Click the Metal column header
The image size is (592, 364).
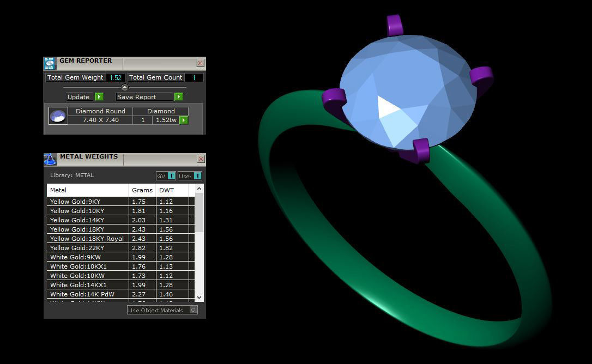[x=88, y=190]
